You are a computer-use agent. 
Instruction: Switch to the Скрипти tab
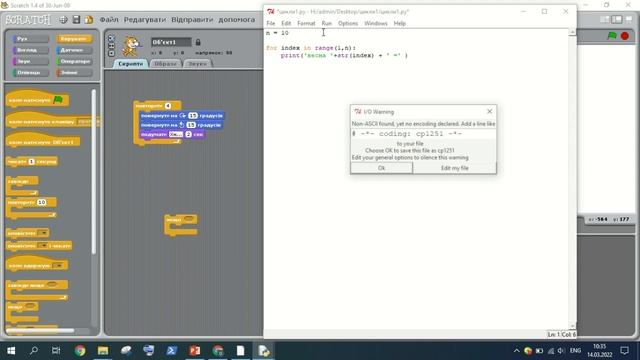(130, 64)
